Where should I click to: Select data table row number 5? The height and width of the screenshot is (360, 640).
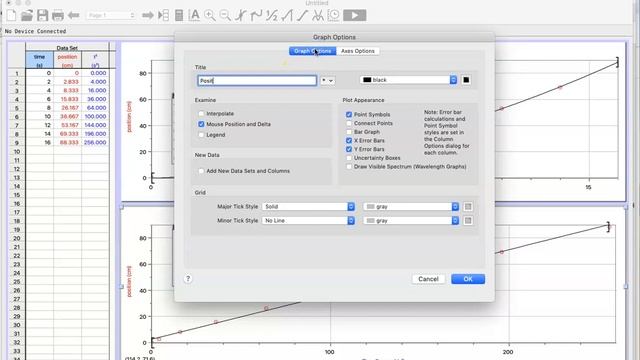point(17,108)
